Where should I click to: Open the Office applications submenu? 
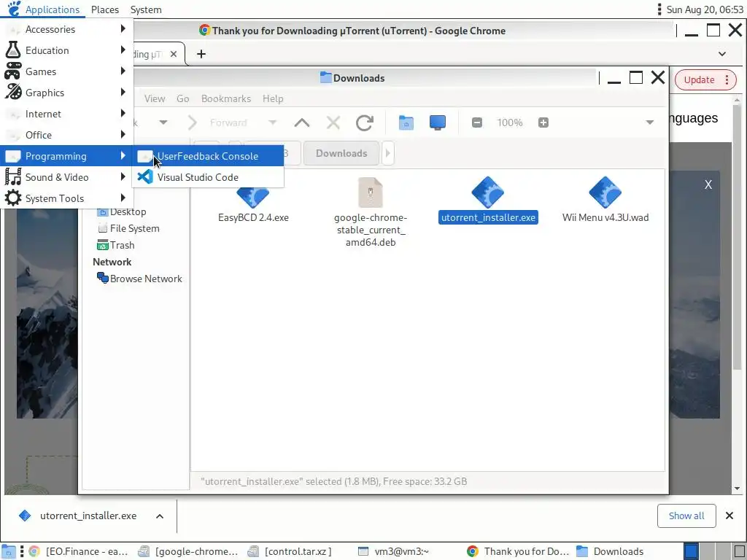click(66, 135)
